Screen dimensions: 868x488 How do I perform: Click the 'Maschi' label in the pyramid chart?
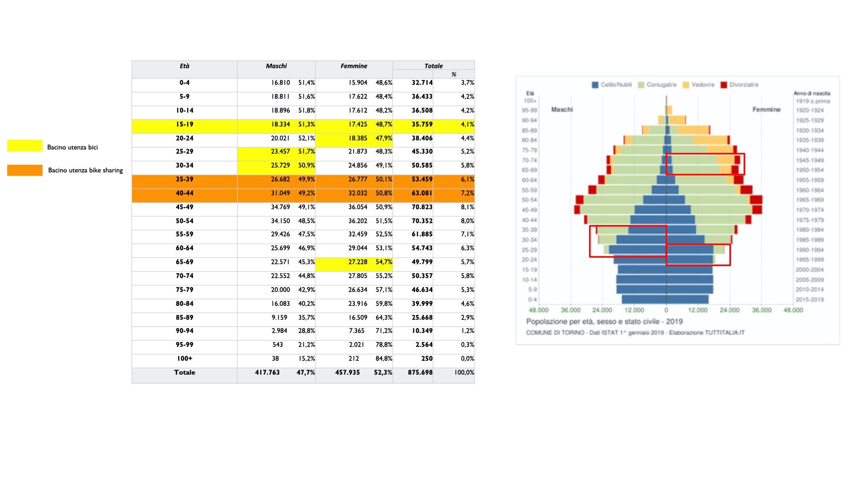point(562,109)
